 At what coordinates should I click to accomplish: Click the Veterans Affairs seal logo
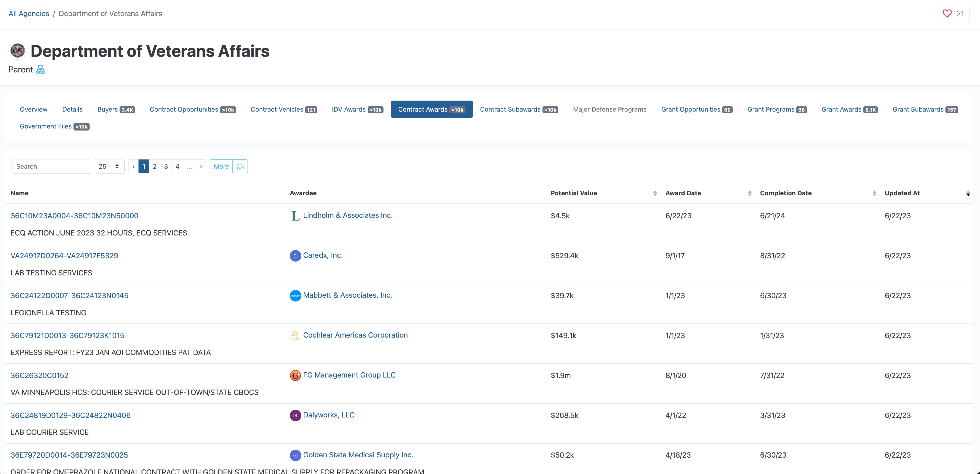(x=17, y=51)
